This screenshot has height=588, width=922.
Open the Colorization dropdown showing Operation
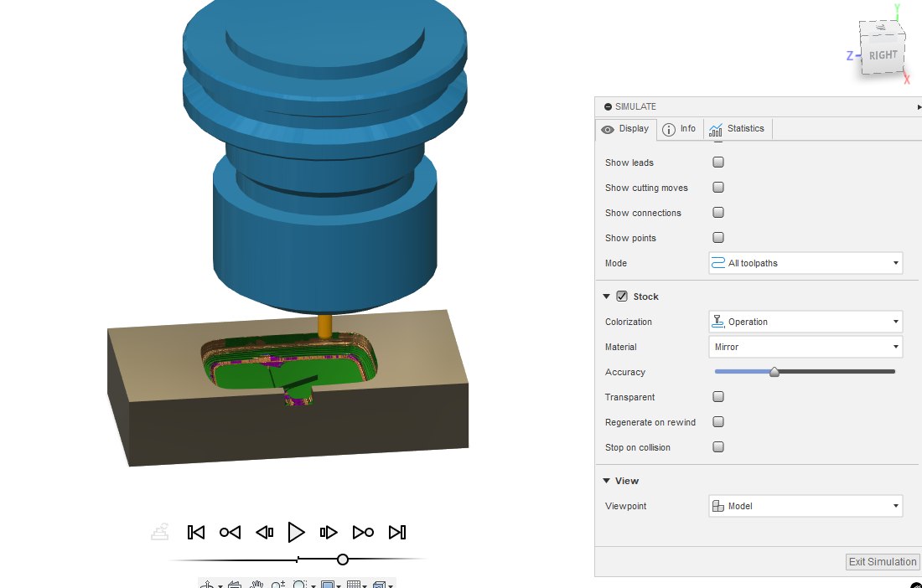[x=805, y=322]
